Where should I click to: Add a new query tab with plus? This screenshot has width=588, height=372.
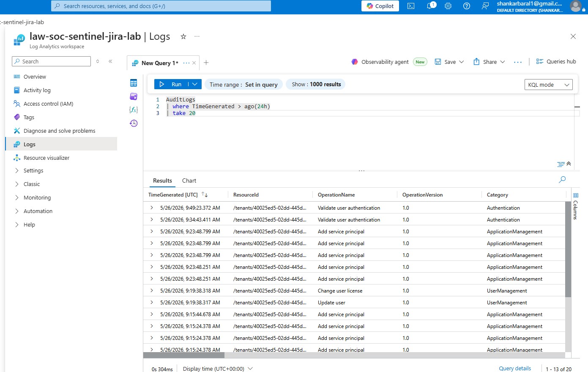[206, 63]
